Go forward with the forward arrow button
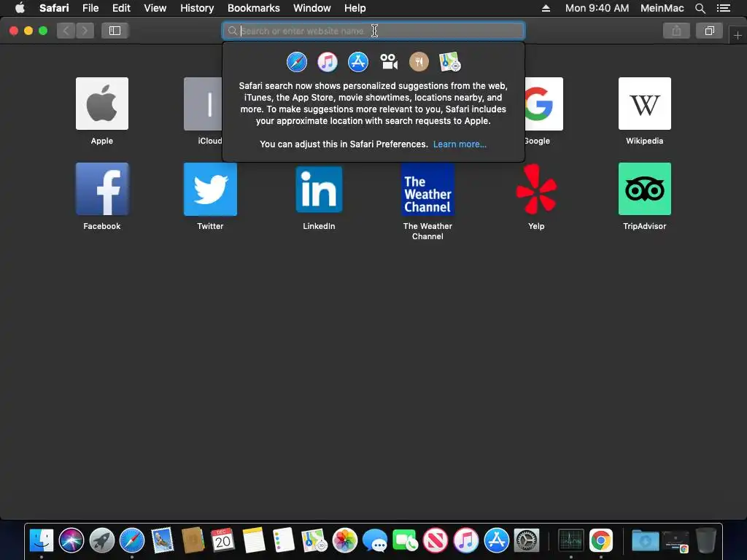Viewport: 747px width, 560px height. [85, 31]
